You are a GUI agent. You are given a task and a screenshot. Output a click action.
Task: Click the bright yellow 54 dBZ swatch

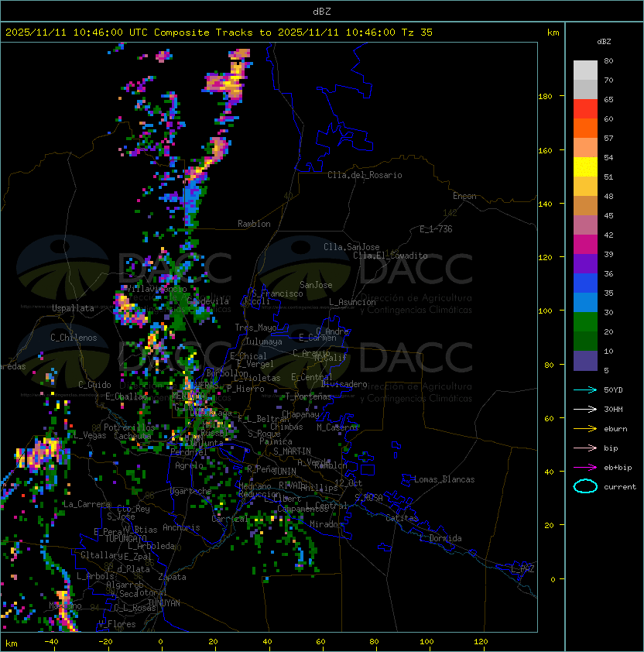[585, 167]
